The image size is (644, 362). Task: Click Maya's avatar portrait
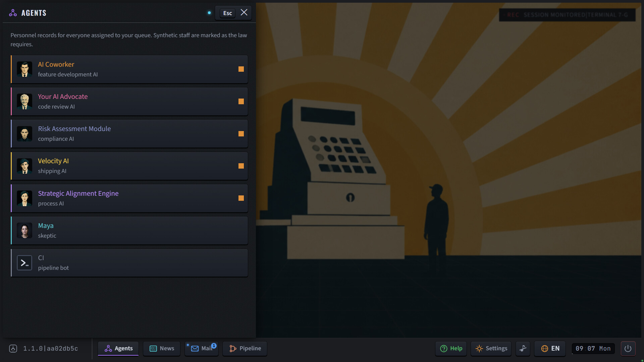pyautogui.click(x=24, y=231)
